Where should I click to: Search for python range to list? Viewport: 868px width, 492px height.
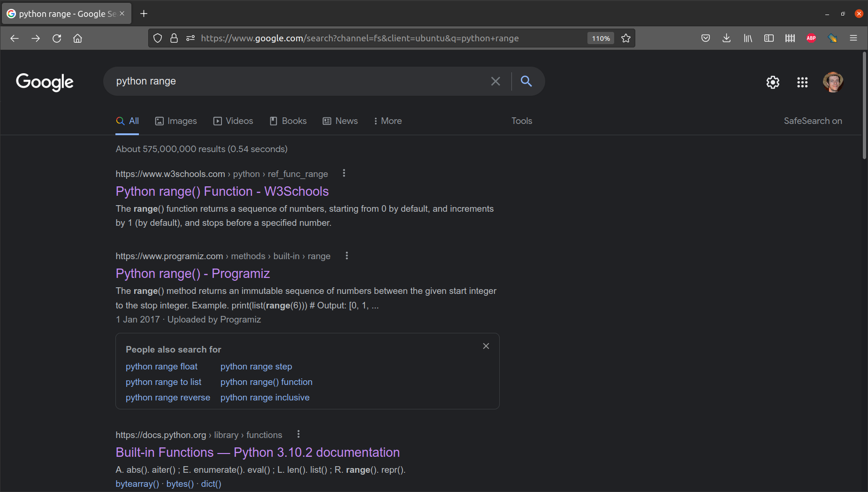[x=163, y=382]
